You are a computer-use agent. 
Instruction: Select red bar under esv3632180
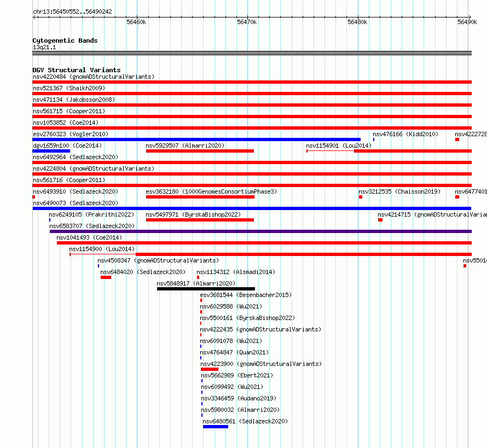[200, 197]
